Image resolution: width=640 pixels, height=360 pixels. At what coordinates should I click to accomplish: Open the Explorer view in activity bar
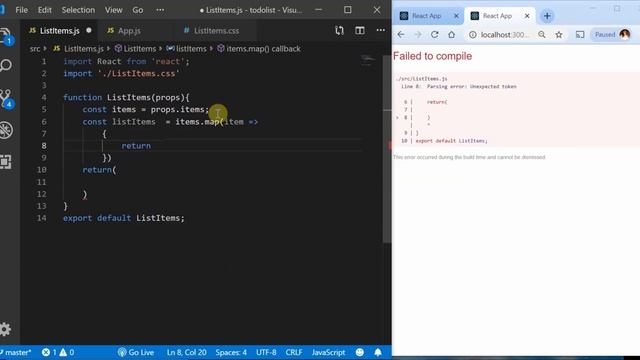click(5, 36)
